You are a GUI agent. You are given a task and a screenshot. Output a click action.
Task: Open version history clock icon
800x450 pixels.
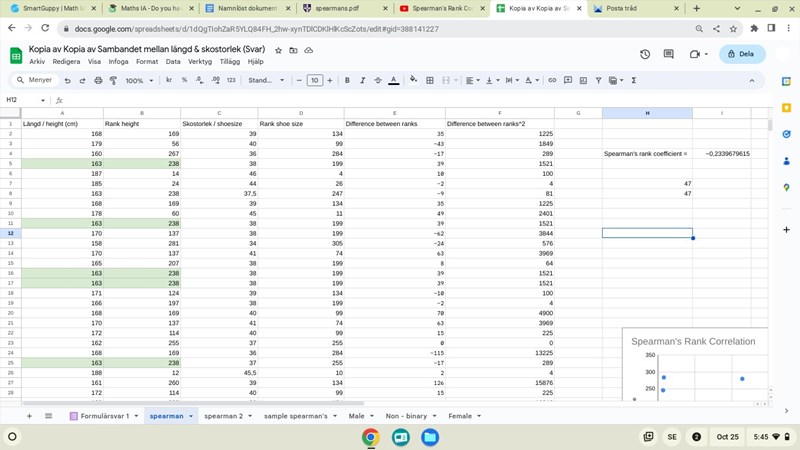coord(645,54)
